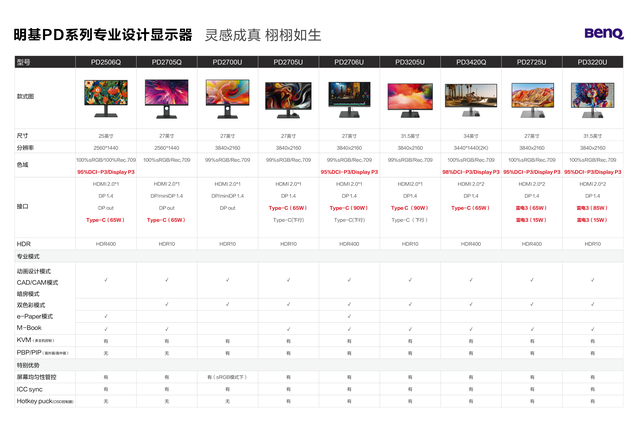Select 雷电3 (65W) in PD2725U column
The image size is (640, 424).
pos(532,208)
